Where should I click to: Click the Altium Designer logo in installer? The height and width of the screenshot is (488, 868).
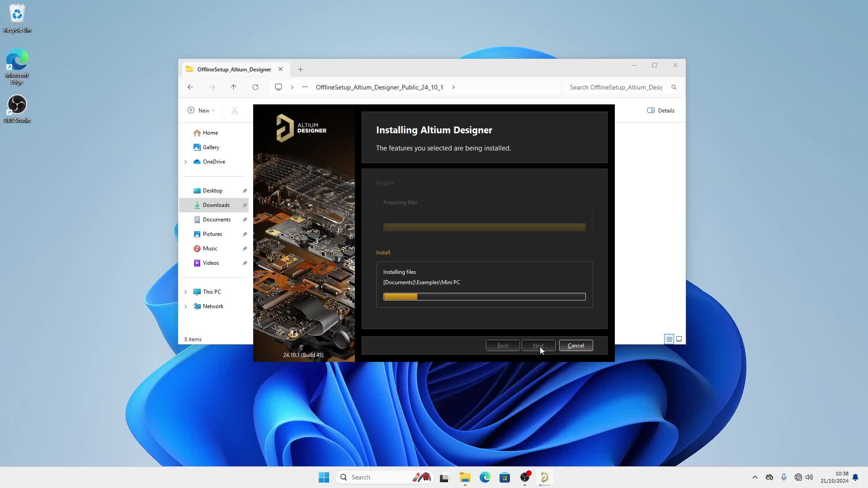301,128
